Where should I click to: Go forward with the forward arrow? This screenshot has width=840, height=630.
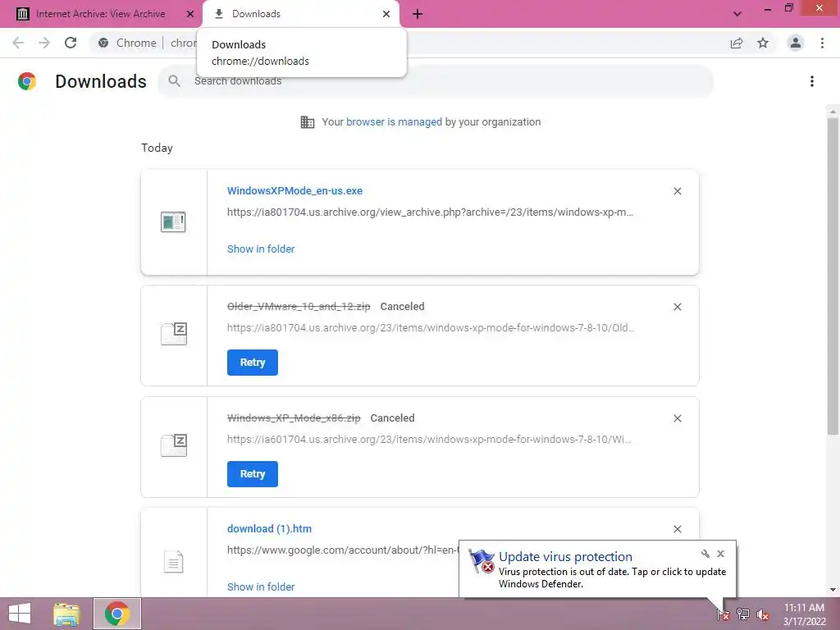click(x=44, y=43)
